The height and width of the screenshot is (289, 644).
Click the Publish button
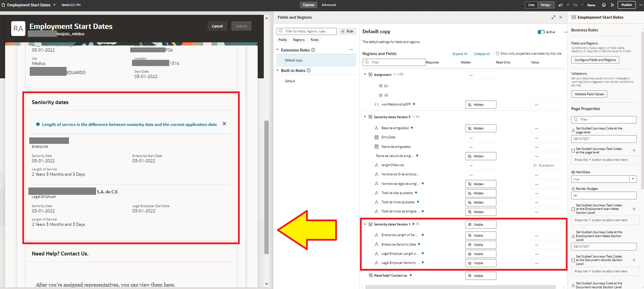[626, 5]
